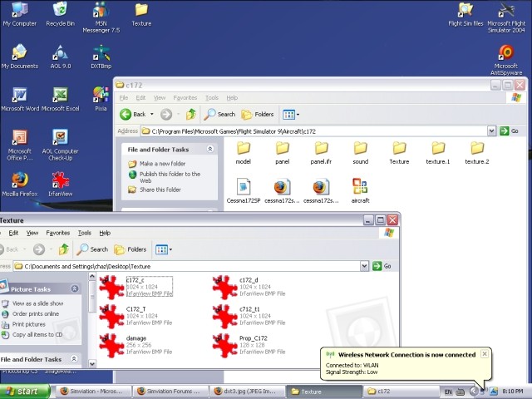Launch the Pixia desktop shortcut

[101, 99]
